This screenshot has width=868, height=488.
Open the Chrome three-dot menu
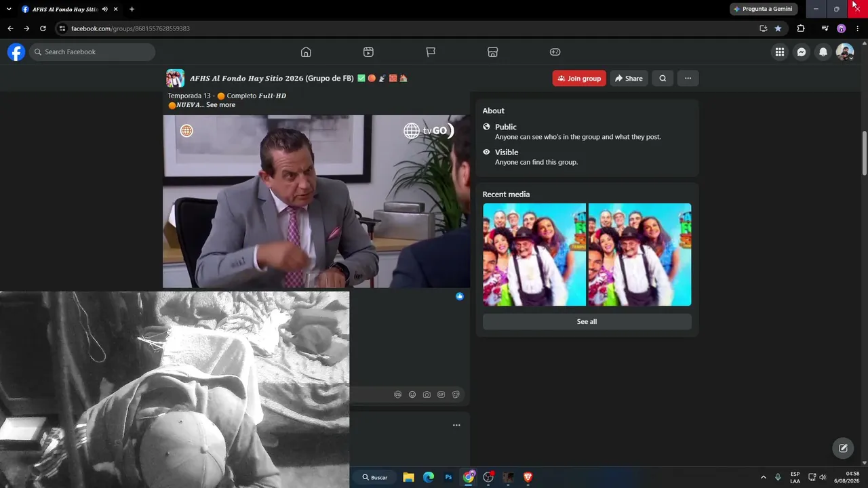pyautogui.click(x=858, y=28)
